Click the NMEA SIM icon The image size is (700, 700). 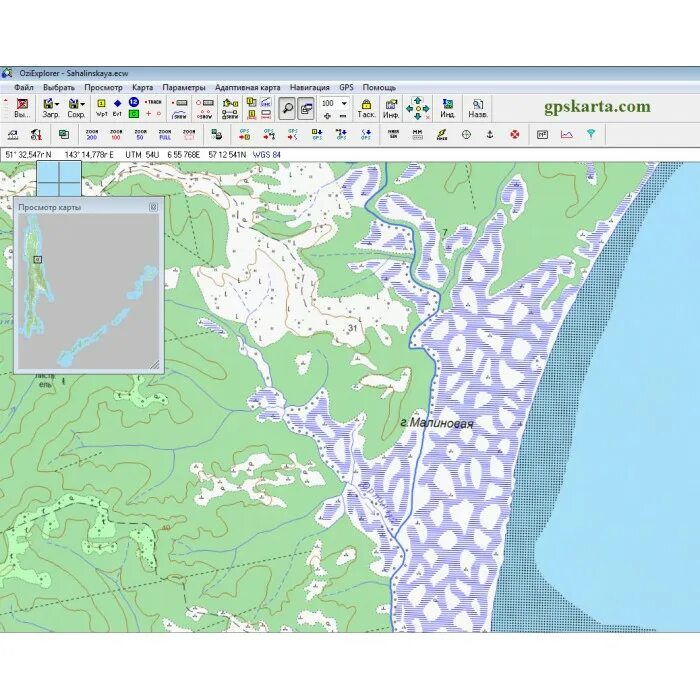(x=393, y=134)
